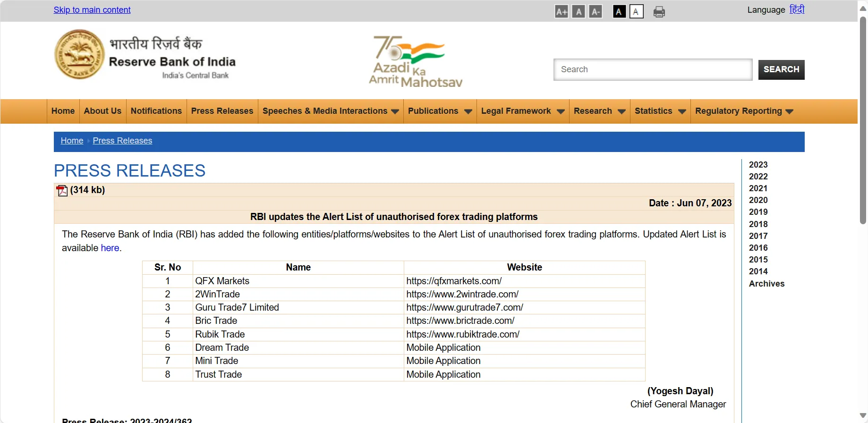Change language to Hindi
Viewport: 868px width, 423px height.
797,9
